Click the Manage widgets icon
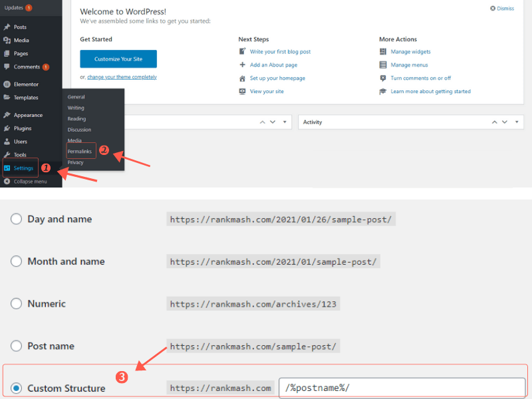 coord(383,52)
